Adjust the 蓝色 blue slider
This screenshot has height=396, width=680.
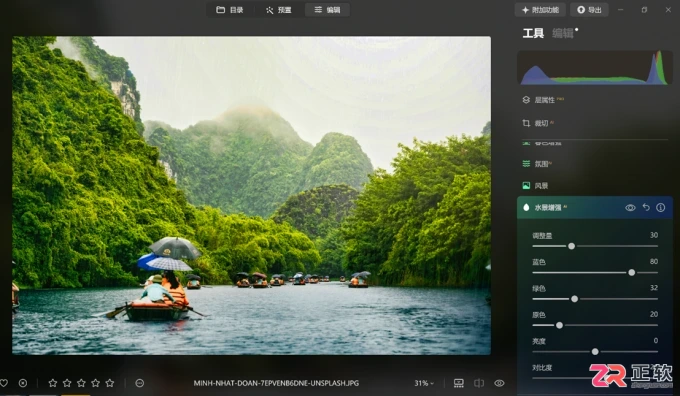point(631,272)
